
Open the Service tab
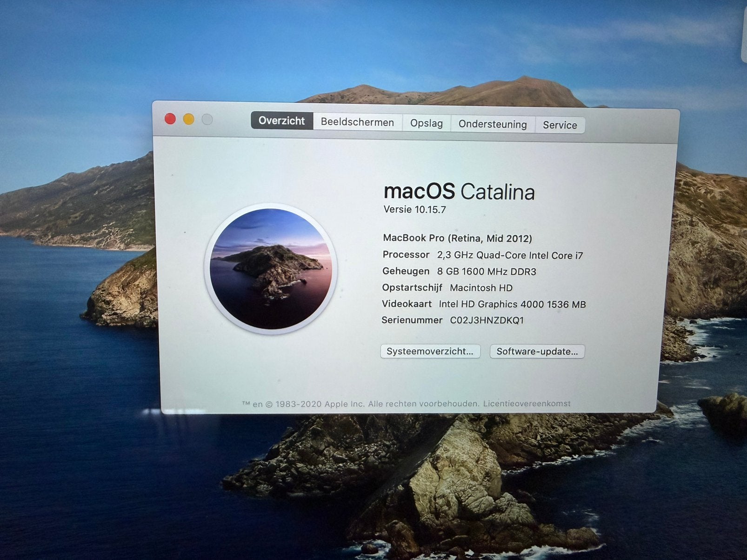[560, 125]
